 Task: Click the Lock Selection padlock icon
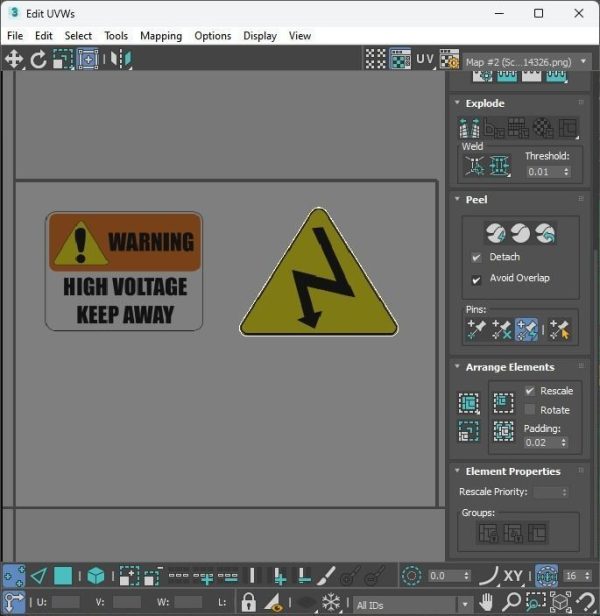[x=248, y=602]
